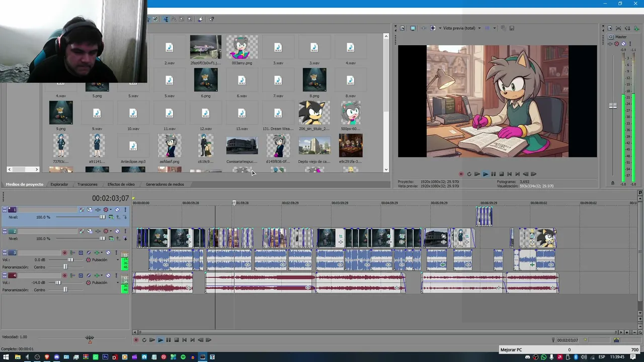Image resolution: width=644 pixels, height=362 pixels.
Task: Open video output FX in preview toolbar
Action: pos(423,28)
